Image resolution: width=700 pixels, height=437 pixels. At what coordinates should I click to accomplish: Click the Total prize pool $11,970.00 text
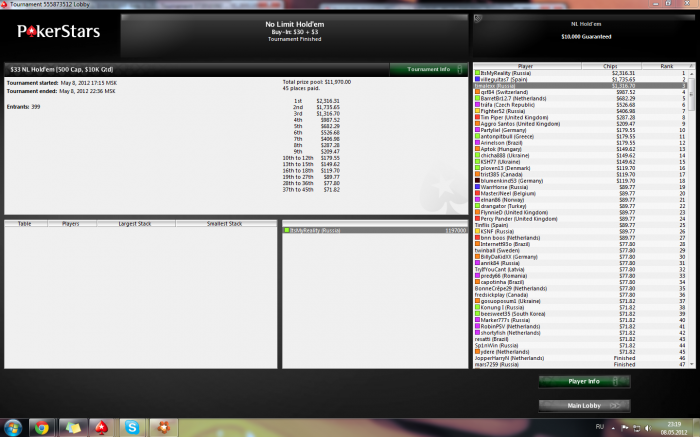[317, 82]
